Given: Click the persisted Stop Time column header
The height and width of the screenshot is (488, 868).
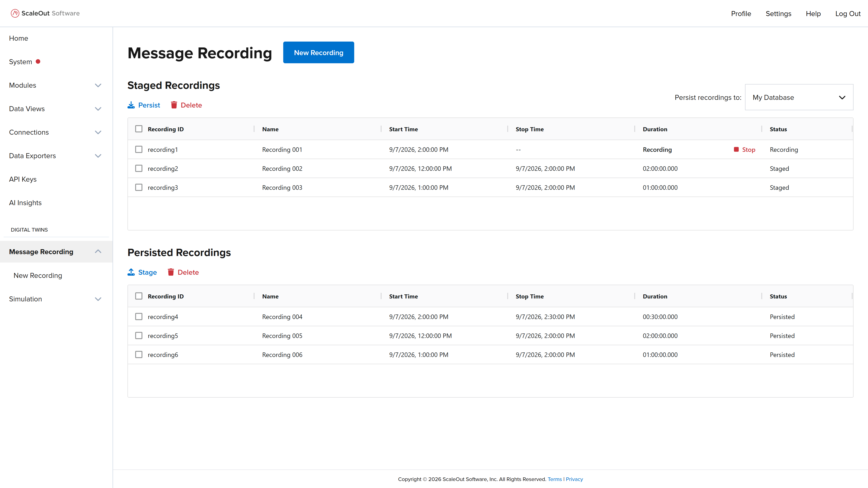Looking at the screenshot, I should click(529, 296).
